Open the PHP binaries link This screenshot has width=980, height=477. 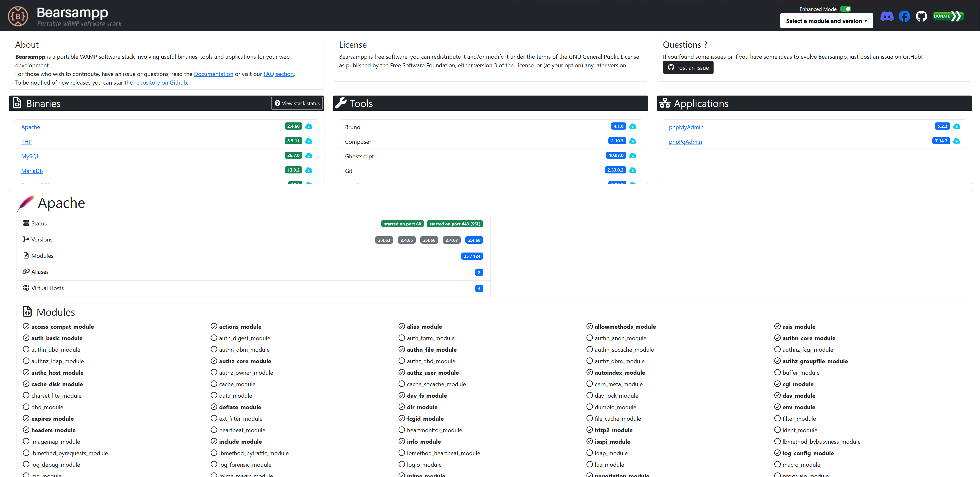(26, 142)
